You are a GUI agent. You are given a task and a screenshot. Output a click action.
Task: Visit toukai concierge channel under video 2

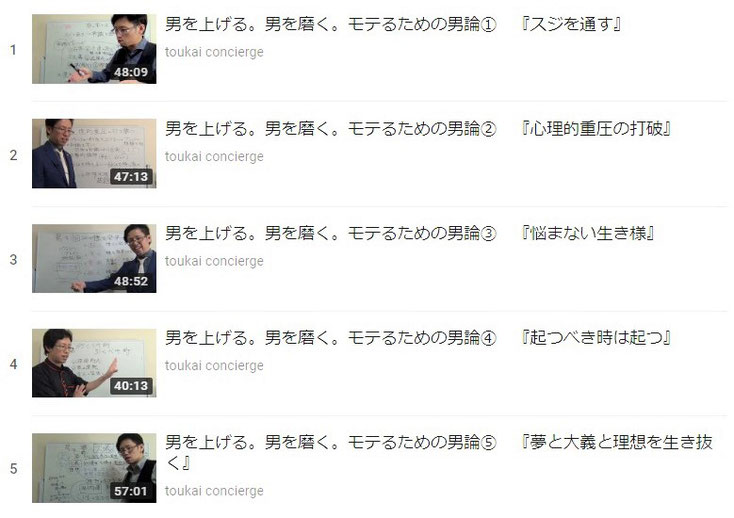click(x=214, y=156)
